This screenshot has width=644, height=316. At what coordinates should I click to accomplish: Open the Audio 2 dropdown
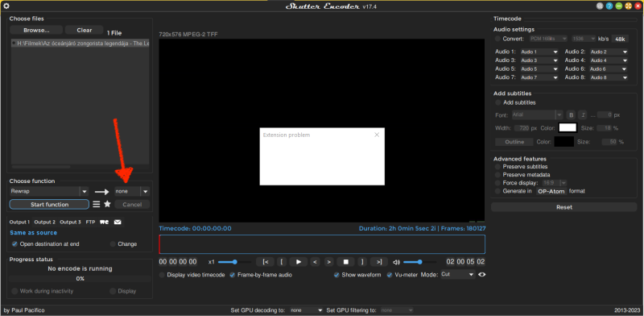tap(609, 52)
